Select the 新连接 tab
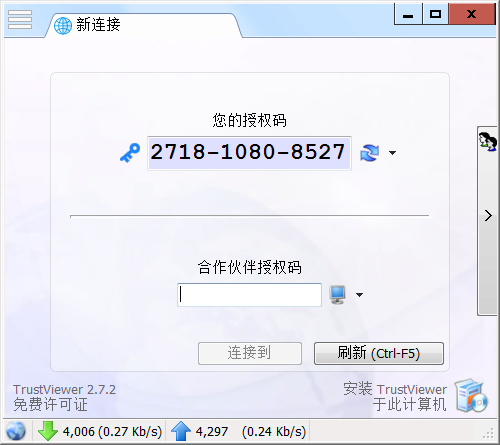Image resolution: width=500 pixels, height=445 pixels. click(x=143, y=25)
